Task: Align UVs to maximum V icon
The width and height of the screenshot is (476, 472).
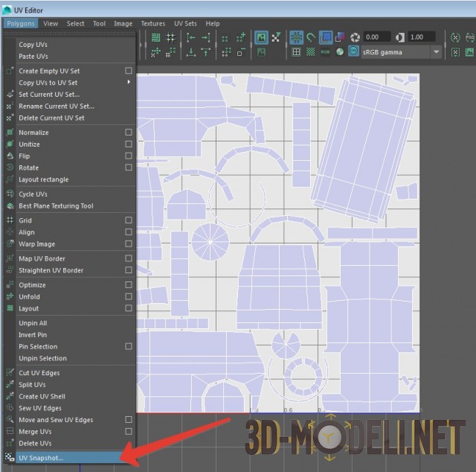Action: pyautogui.click(x=206, y=52)
